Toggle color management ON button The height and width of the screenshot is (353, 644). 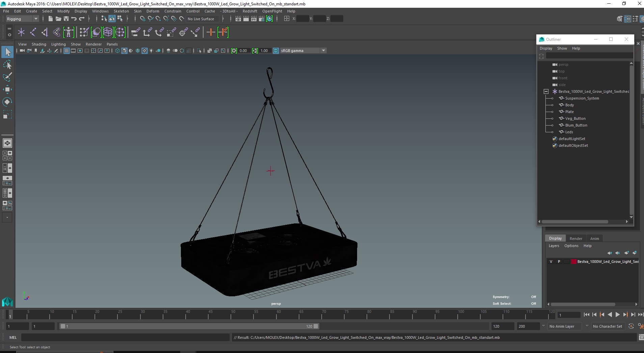pos(276,51)
